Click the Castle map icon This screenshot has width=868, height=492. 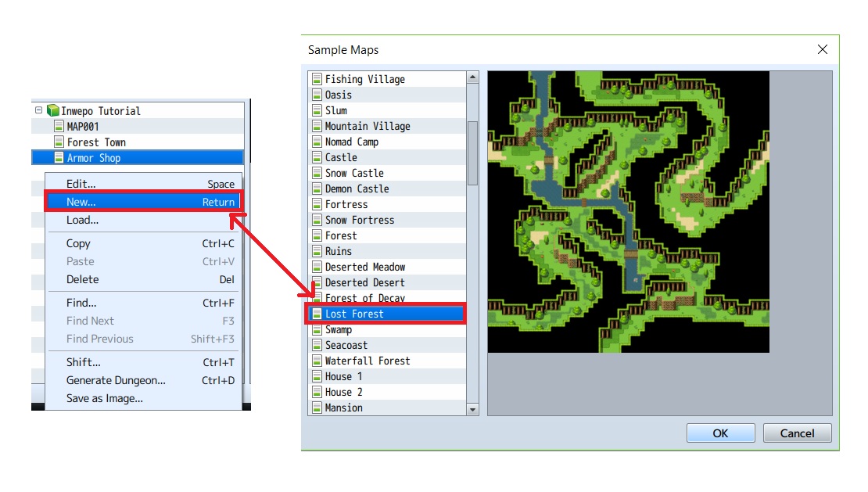[317, 157]
